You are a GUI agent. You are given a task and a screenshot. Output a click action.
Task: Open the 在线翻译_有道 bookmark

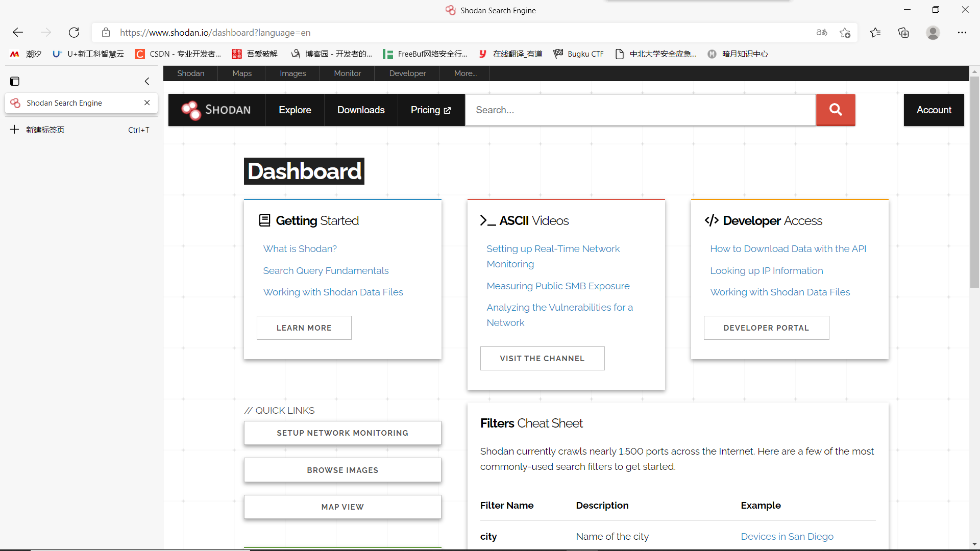click(510, 54)
